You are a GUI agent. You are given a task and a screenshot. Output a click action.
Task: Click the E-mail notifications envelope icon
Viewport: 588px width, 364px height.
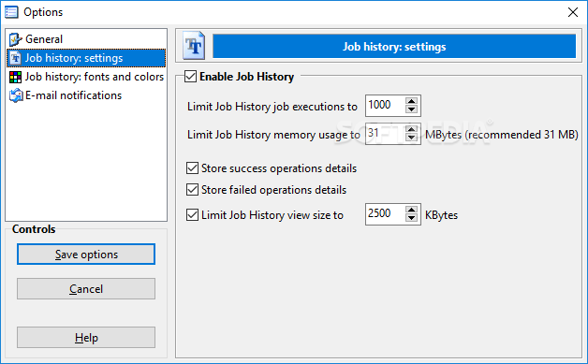tap(16, 95)
